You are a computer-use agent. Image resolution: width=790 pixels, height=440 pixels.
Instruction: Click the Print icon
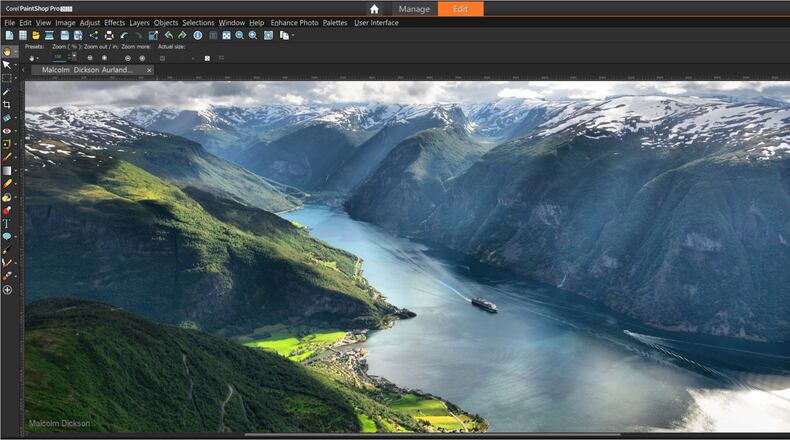109,35
